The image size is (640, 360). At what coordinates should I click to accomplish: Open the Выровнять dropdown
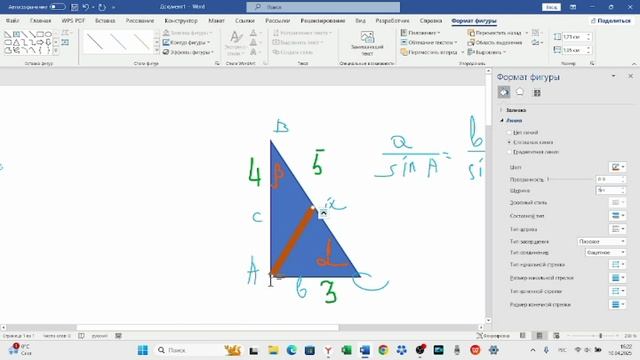click(487, 52)
